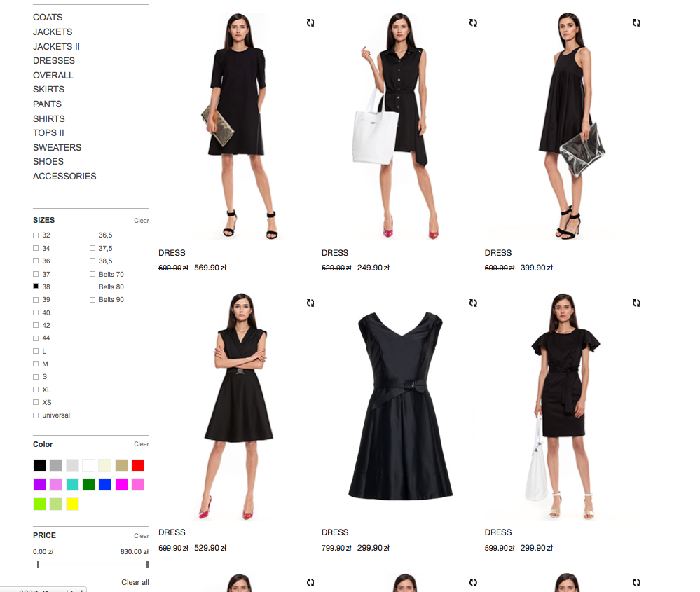Click refresh icon on 249.90 zł dress

[x=473, y=22]
